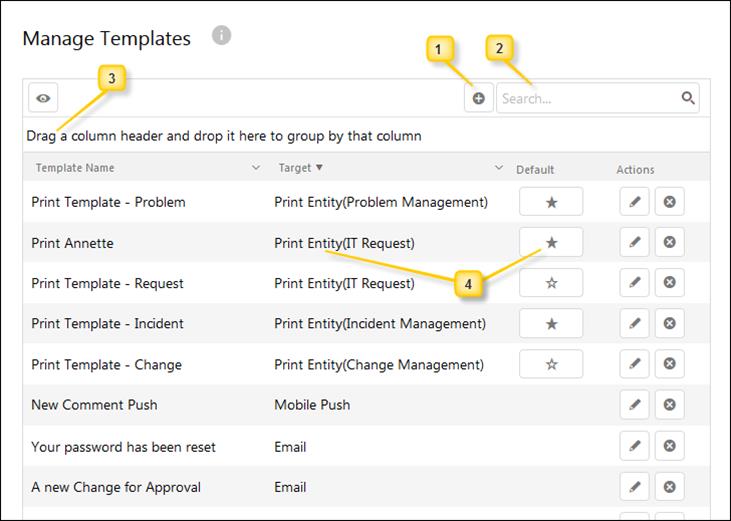Open the Target column dropdown chevron
The height and width of the screenshot is (521, 731).
point(498,168)
